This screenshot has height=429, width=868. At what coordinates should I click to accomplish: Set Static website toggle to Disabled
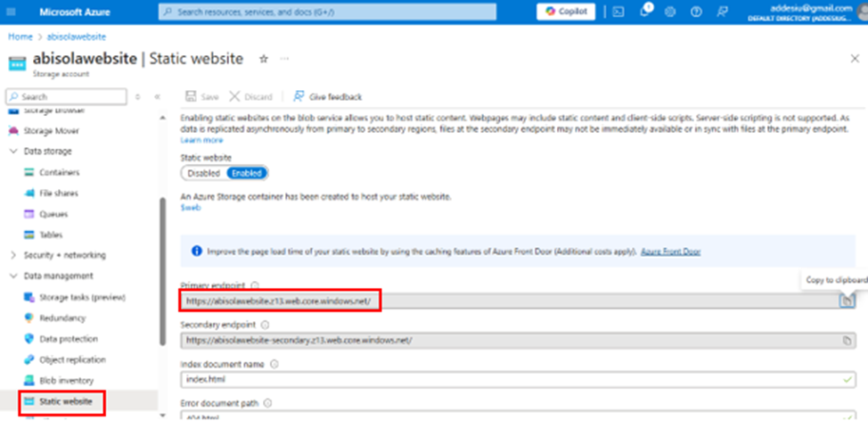[x=204, y=173]
